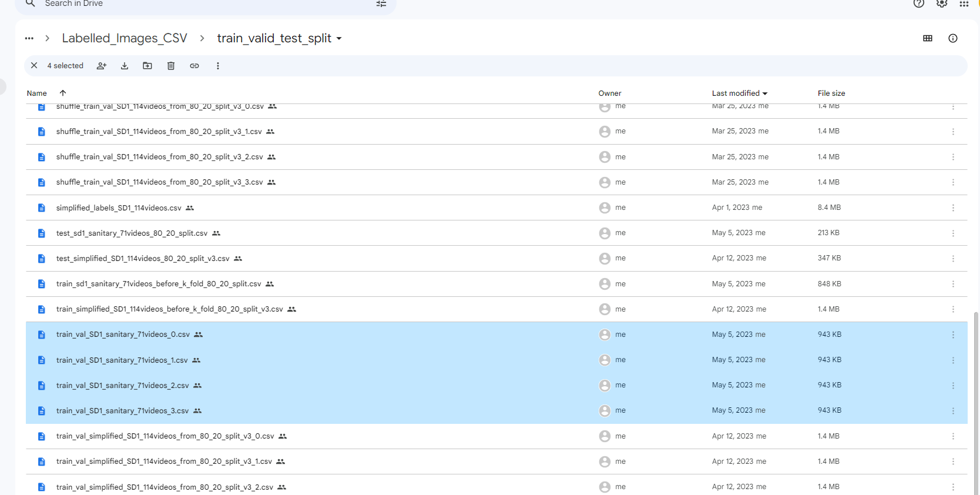This screenshot has height=495, width=980.
Task: Open more actions for train_val_SD1_sanitary_71videos_0.csv
Action: [953, 335]
